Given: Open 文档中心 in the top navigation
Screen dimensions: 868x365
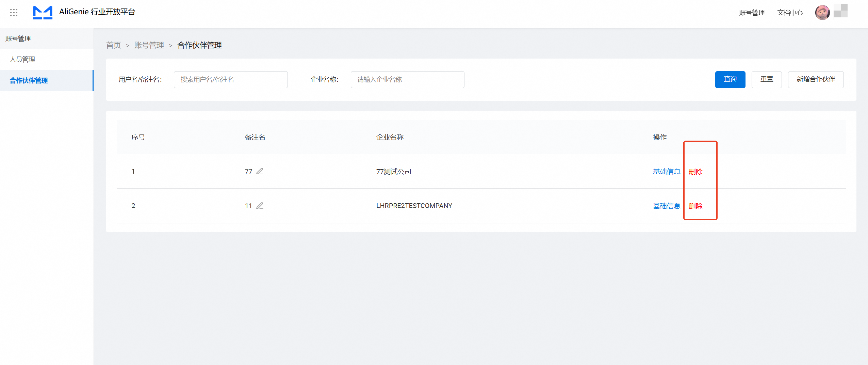Looking at the screenshot, I should (790, 13).
